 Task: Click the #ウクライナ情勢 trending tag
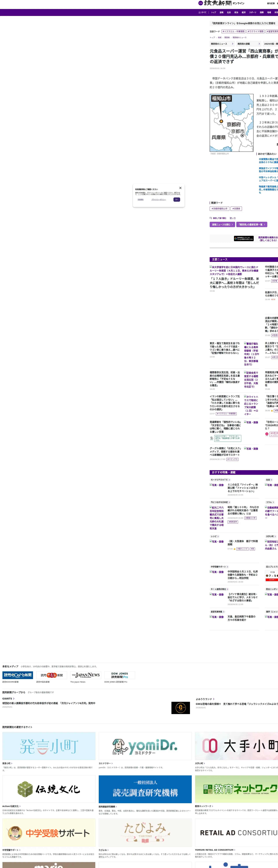tap(255, 31)
